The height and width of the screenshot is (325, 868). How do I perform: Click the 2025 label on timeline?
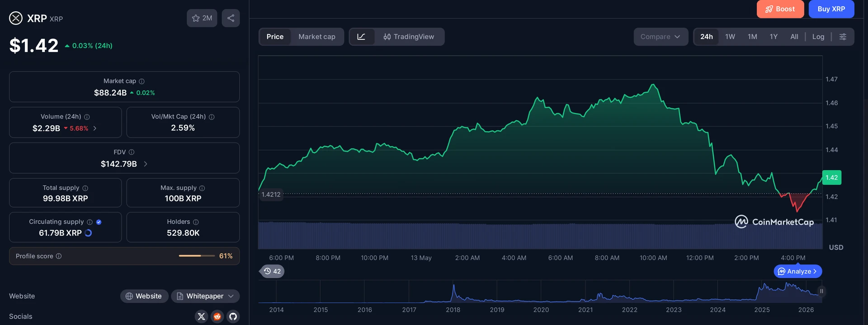(x=762, y=310)
